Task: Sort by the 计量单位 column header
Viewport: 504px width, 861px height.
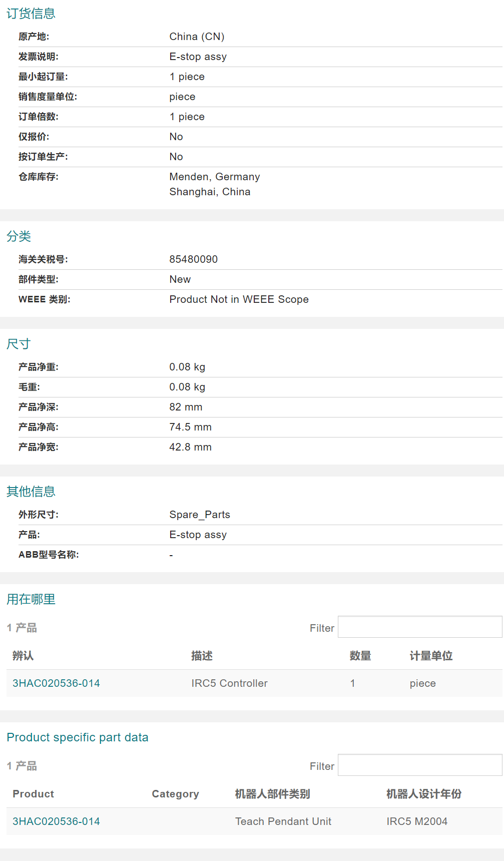Action: tap(431, 656)
